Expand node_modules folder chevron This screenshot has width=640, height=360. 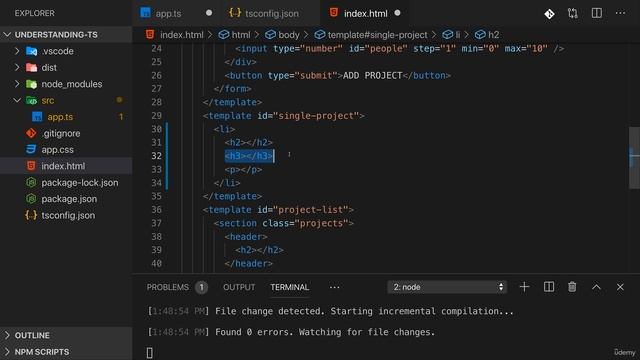17,84
